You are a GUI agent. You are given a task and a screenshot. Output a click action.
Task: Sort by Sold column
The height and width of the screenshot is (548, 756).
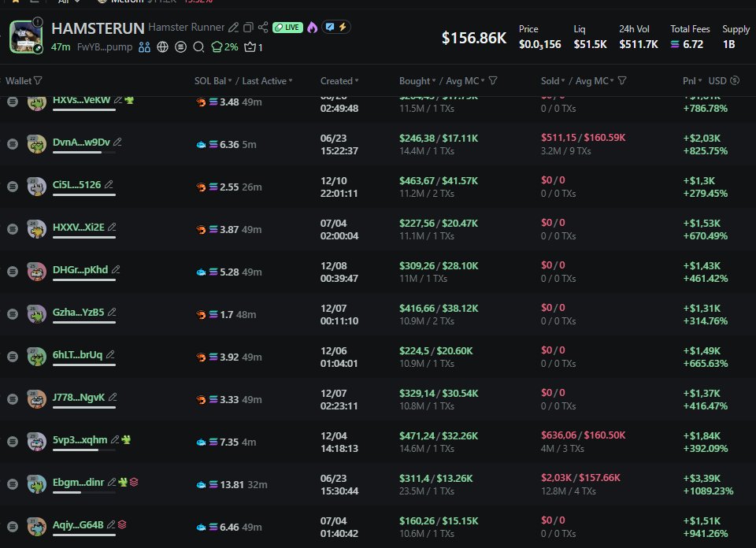coord(553,80)
